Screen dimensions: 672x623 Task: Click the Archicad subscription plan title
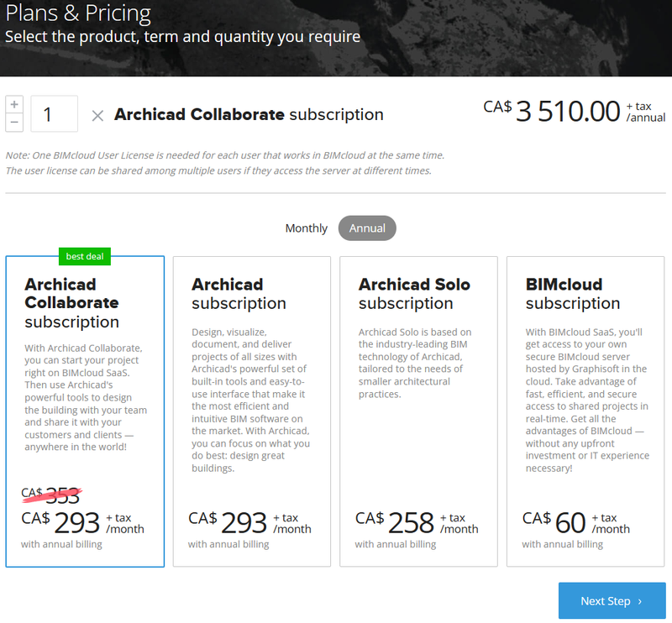click(239, 294)
